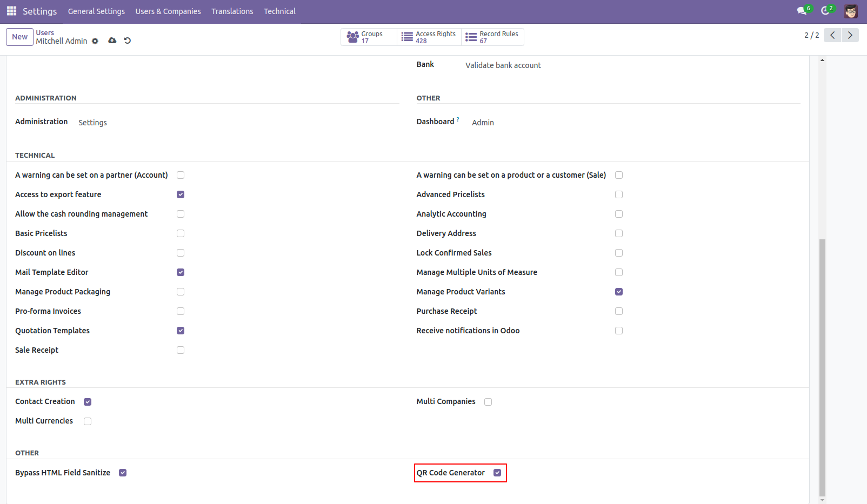Open the conversations messages icon
Viewport: 867px width, 504px height.
pyautogui.click(x=802, y=11)
